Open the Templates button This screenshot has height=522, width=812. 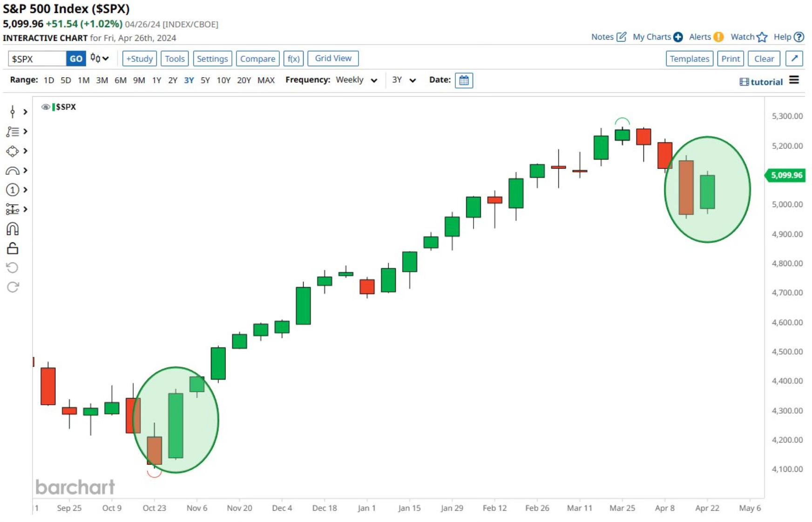tap(690, 59)
